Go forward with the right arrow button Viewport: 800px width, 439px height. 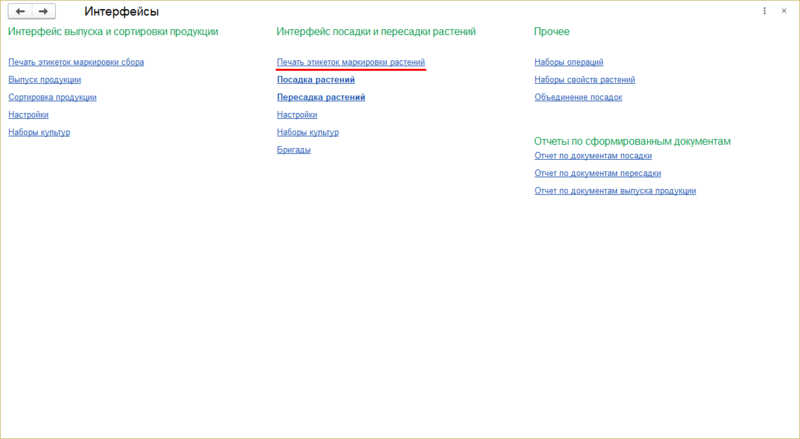tap(44, 11)
